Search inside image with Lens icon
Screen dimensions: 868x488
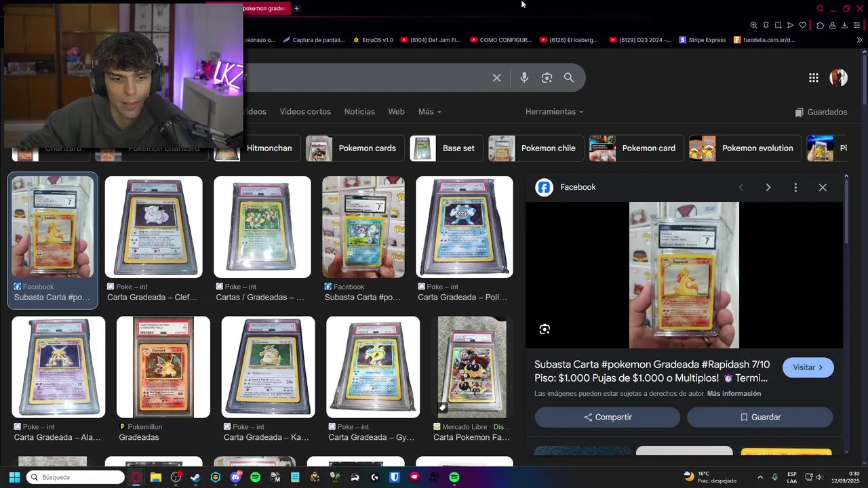(545, 329)
